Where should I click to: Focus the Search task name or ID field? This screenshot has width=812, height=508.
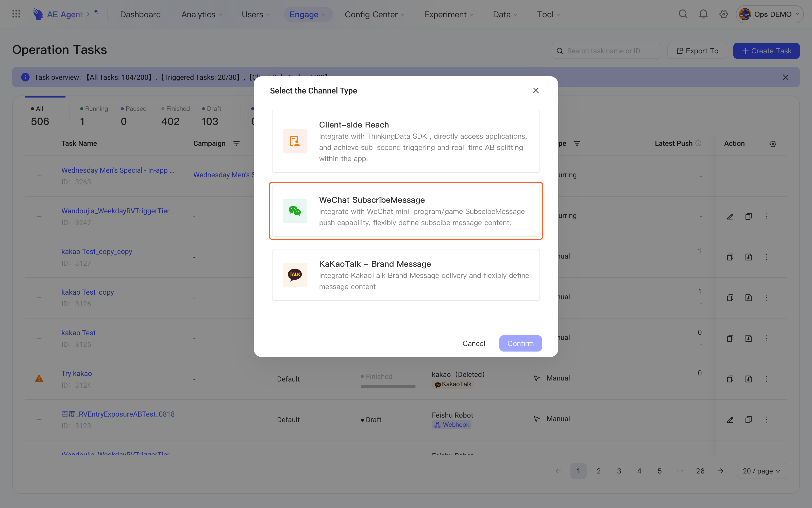pos(606,51)
